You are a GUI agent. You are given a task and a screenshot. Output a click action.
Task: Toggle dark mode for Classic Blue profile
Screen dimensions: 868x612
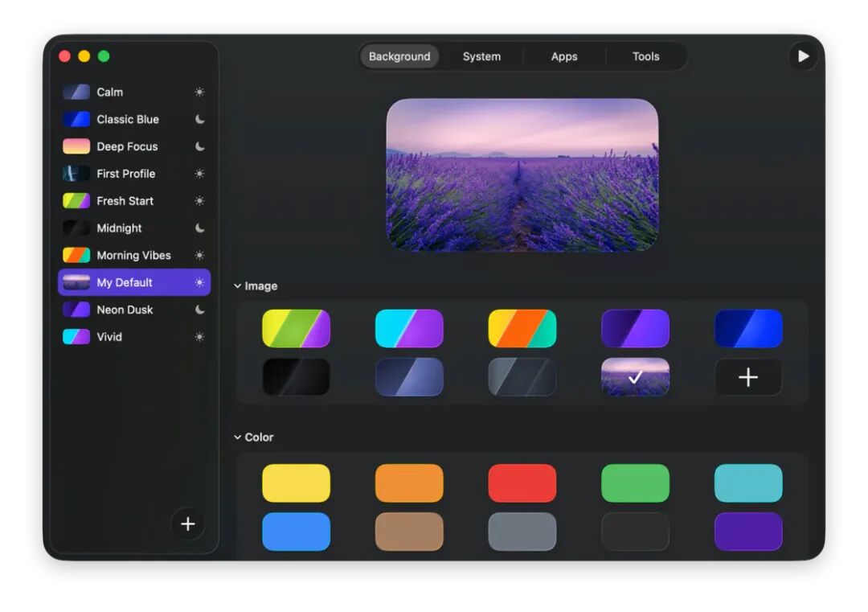(x=199, y=119)
